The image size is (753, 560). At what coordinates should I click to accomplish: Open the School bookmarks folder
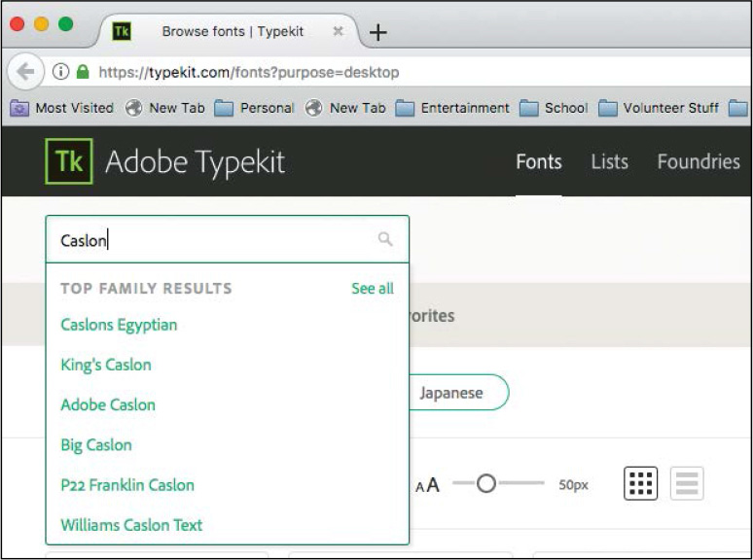tap(554, 108)
